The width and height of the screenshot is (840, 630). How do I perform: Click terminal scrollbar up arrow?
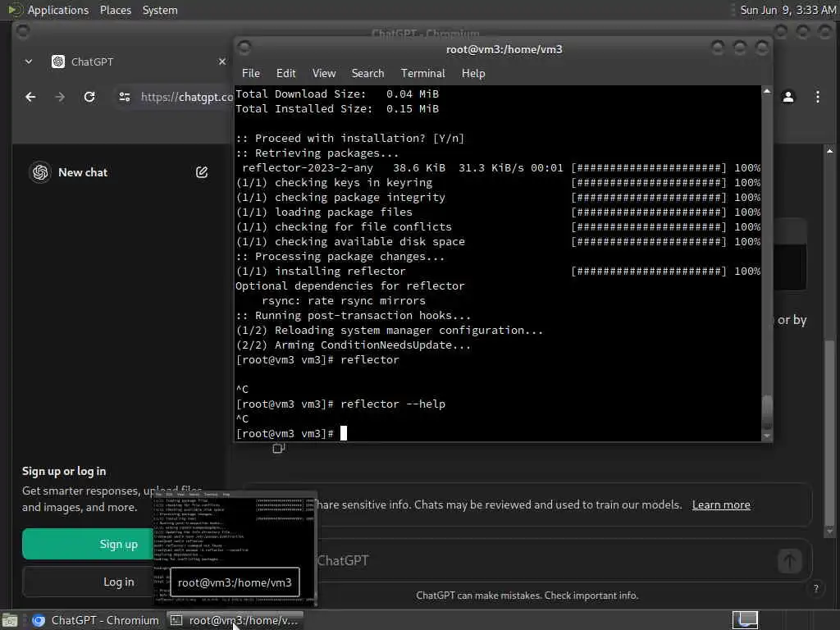pyautogui.click(x=767, y=92)
